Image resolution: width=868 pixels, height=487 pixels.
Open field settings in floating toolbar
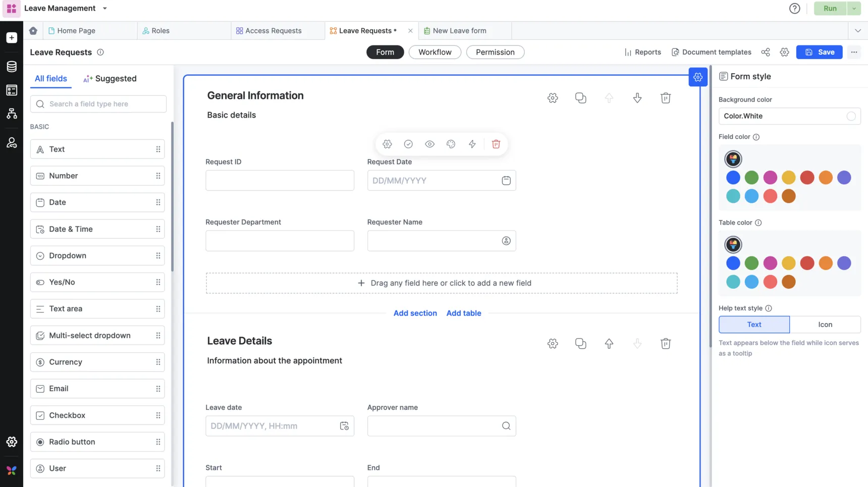(x=387, y=144)
